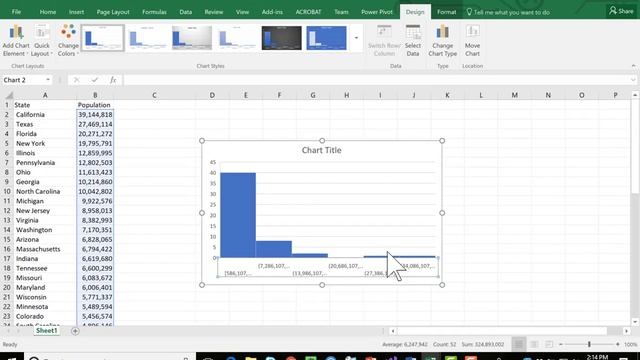
Task: Switch to the chart Format tab
Action: pos(446,12)
